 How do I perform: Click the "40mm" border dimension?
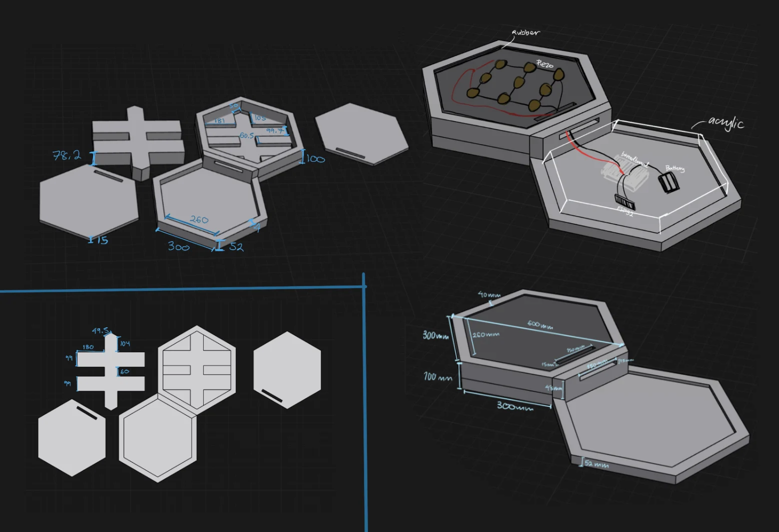[x=489, y=295]
